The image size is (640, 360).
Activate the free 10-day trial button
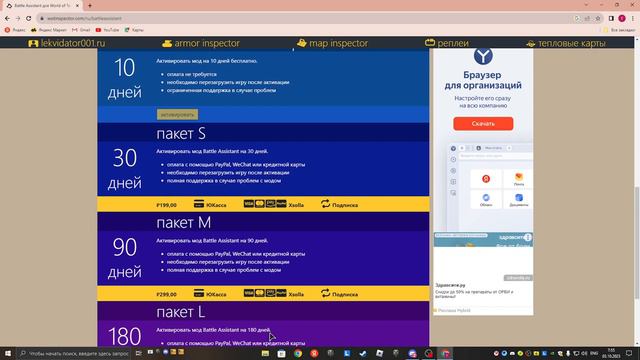coord(177,115)
